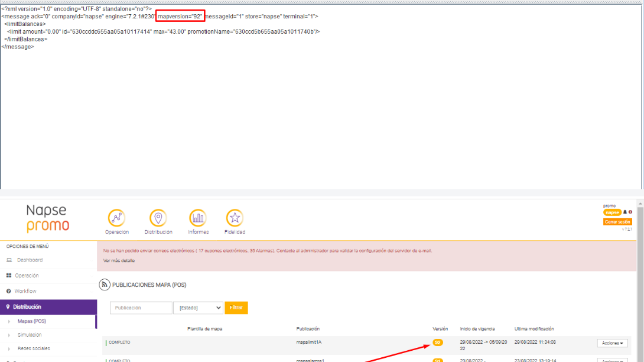The width and height of the screenshot is (644, 362).
Task: Click the Operación grid icon in sidebar
Action: pyautogui.click(x=9, y=275)
